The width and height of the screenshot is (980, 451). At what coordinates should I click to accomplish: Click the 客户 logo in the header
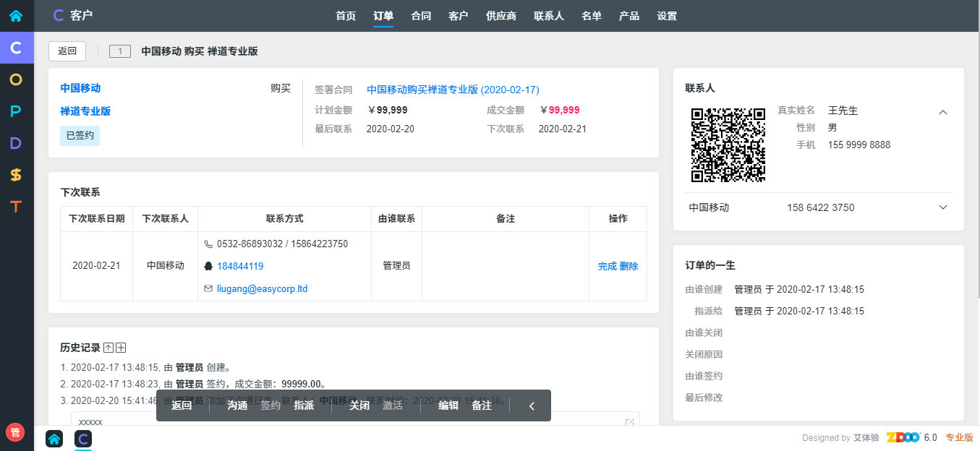pos(72,15)
